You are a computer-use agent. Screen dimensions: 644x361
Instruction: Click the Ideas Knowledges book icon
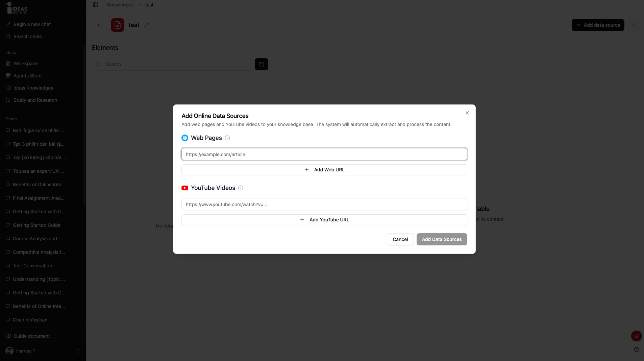[x=8, y=88]
